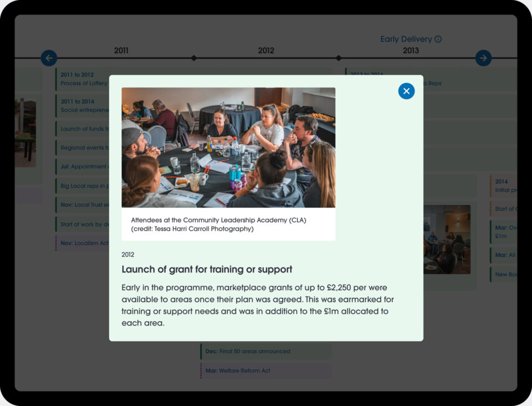Open the Early Delivery info icon
Image resolution: width=532 pixels, height=406 pixels.
(x=438, y=39)
